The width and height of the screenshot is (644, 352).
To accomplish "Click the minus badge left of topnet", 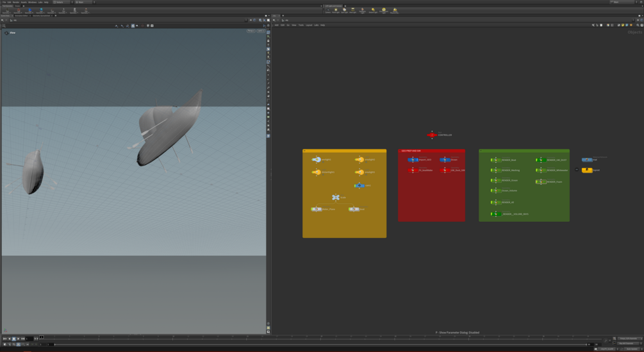I will [577, 169].
